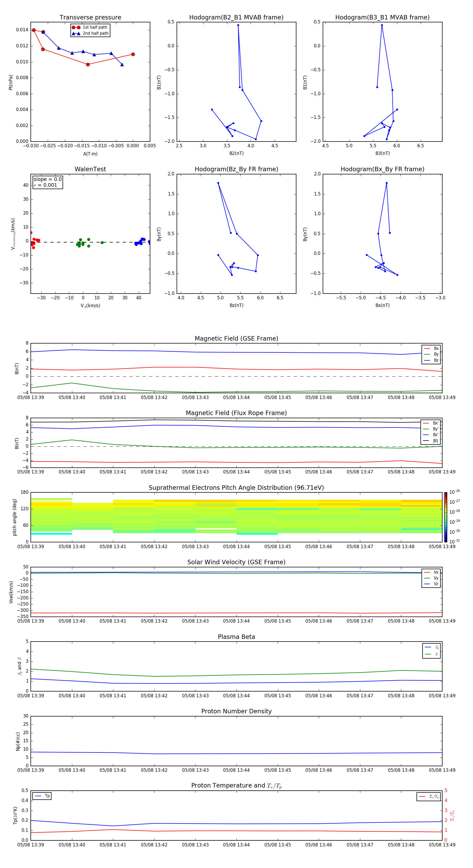This screenshot has height=868, width=473.
Task: Click '05/08 13:44' tick under Proton Number Density
Action: pos(236,770)
